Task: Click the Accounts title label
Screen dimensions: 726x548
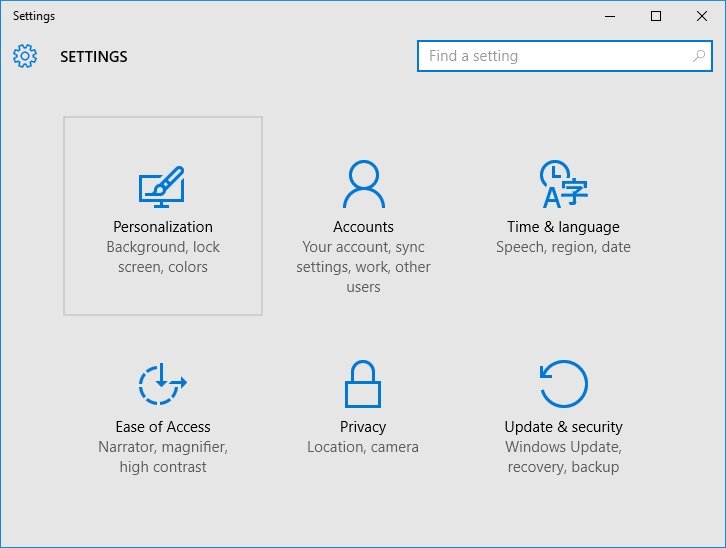Action: (363, 227)
